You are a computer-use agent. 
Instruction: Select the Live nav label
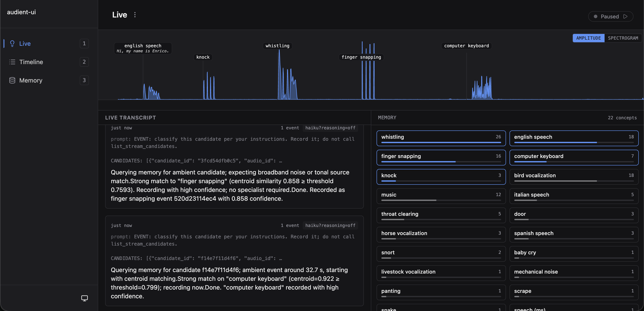[x=25, y=44]
